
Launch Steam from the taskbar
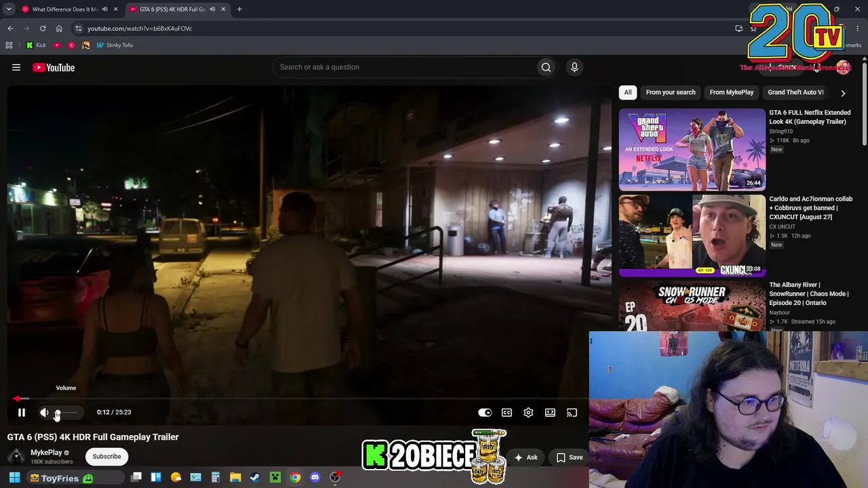pyautogui.click(x=255, y=477)
